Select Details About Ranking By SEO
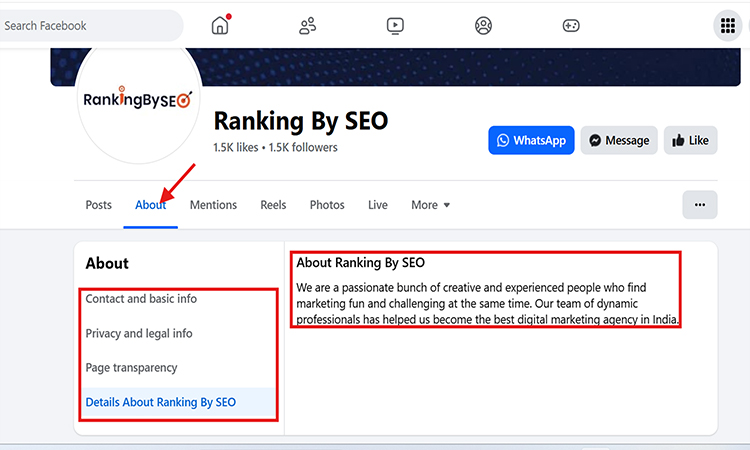Screen dimensions: 750x450 click(179, 402)
